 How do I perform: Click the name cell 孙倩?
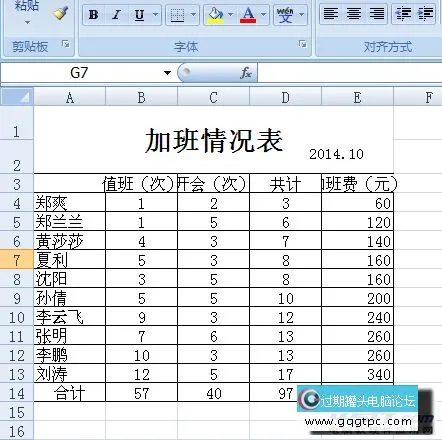point(70,298)
